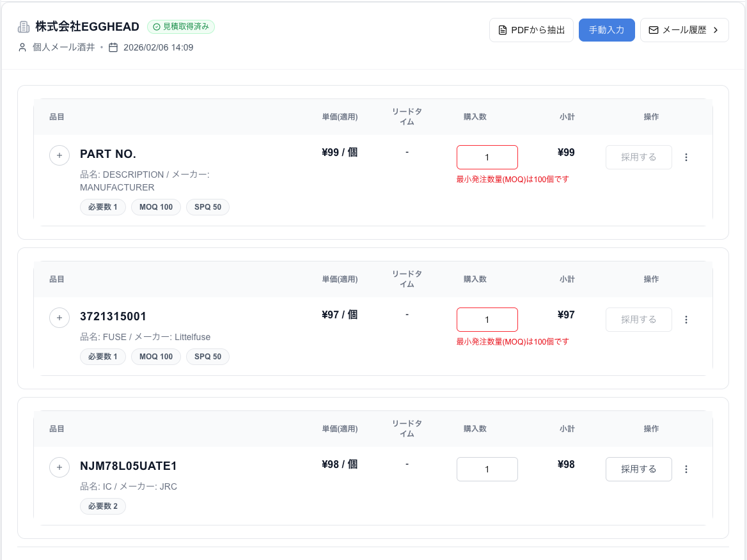Click the 手動入力 button
The height and width of the screenshot is (560, 747).
606,30
